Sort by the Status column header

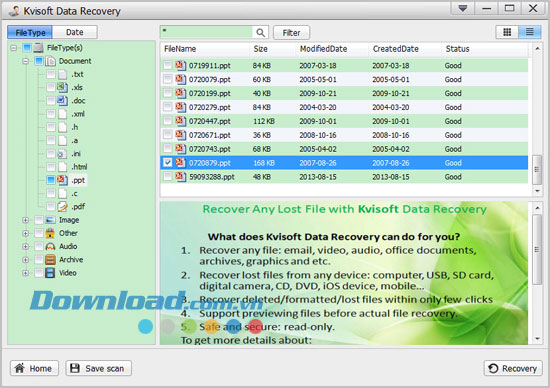[484, 49]
